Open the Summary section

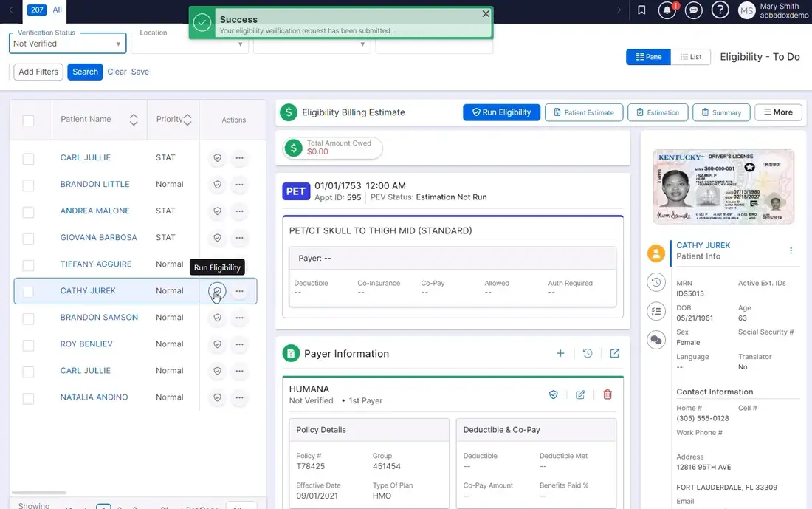tap(721, 112)
